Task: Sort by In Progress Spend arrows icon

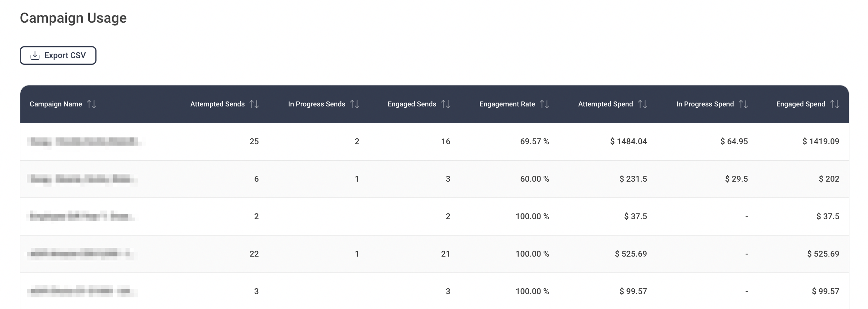Action: tap(743, 104)
